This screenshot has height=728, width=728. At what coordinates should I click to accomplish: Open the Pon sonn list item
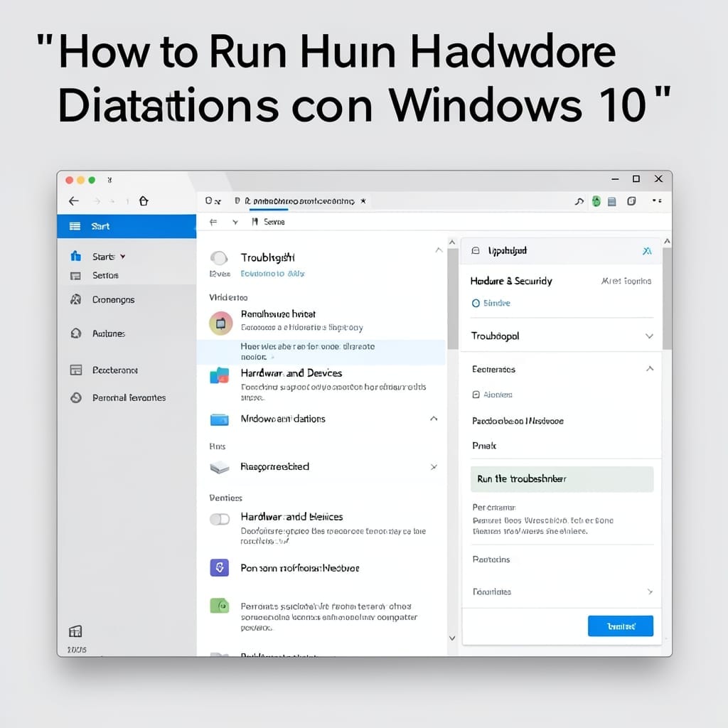point(300,568)
